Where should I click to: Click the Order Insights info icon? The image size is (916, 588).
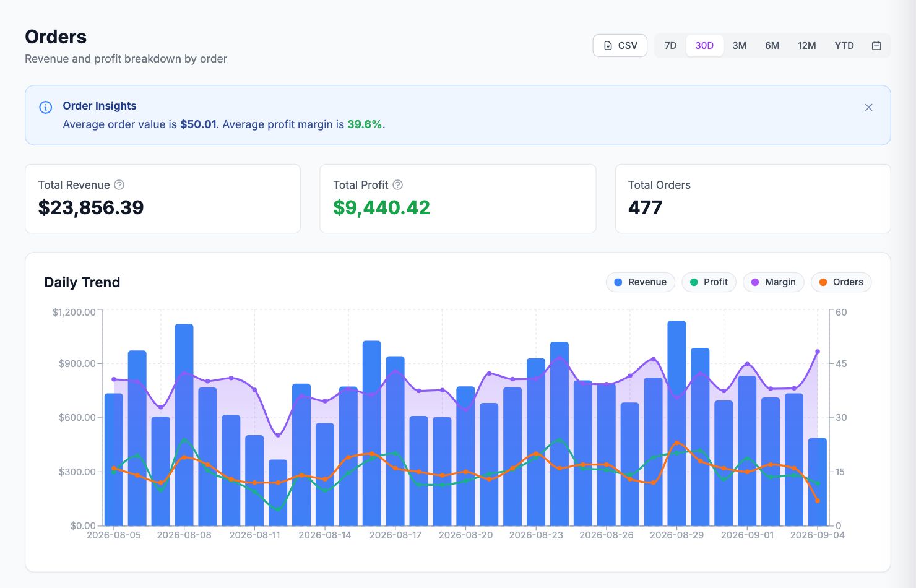46,107
